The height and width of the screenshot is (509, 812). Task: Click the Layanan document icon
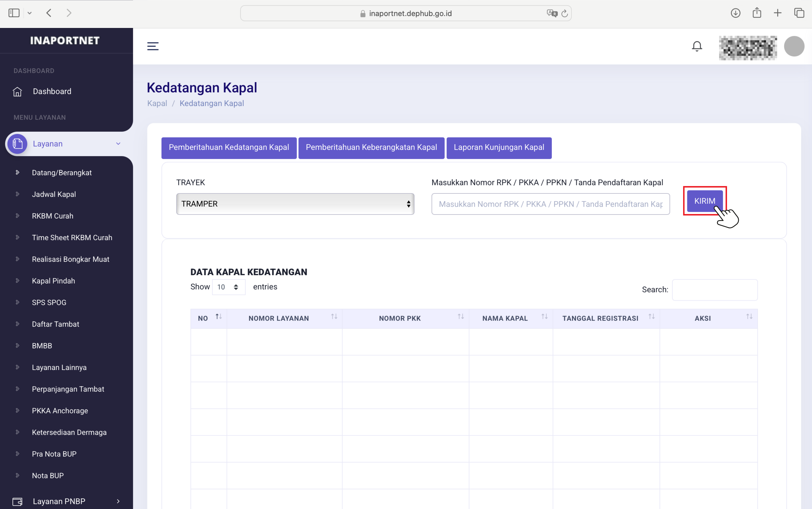click(x=18, y=144)
